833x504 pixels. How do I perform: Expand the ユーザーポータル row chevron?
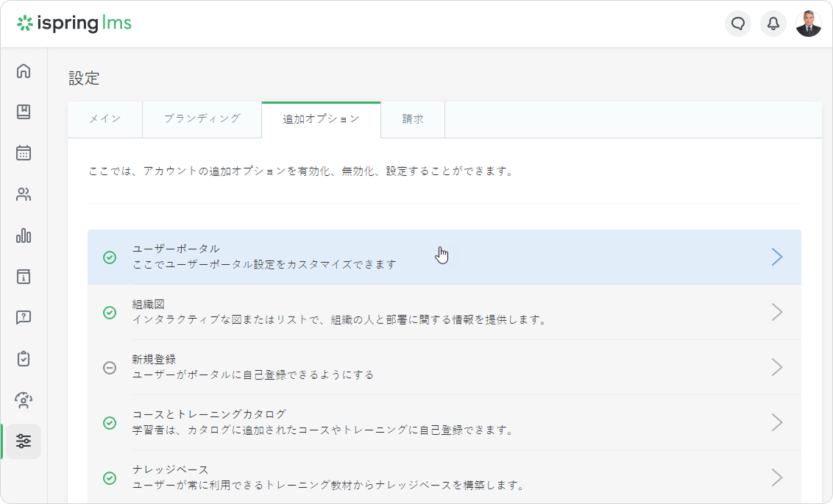(776, 257)
